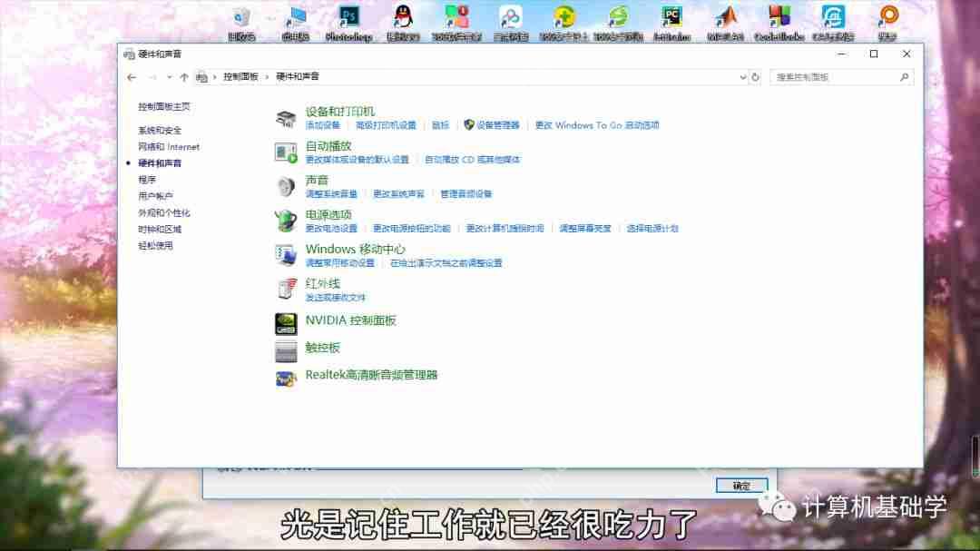The width and height of the screenshot is (980, 551).
Task: Switch to the 网络和 Internet category
Action: (168, 146)
